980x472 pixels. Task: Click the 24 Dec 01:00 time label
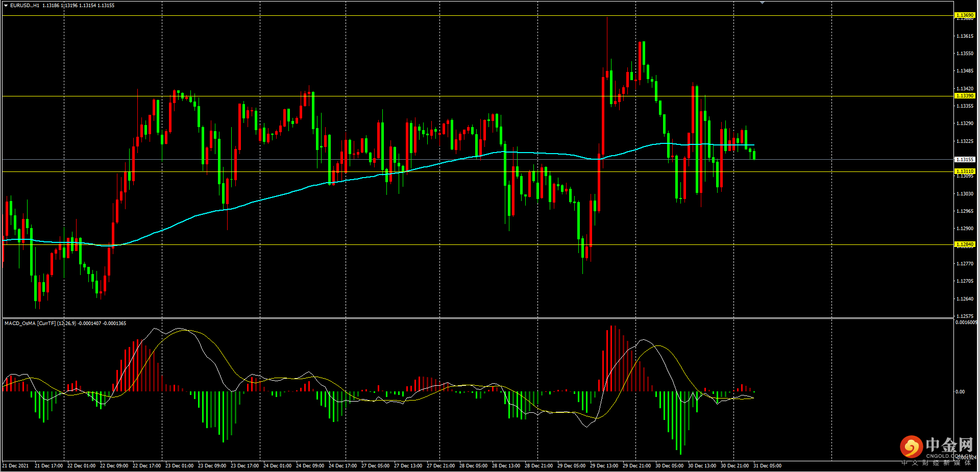[278, 466]
